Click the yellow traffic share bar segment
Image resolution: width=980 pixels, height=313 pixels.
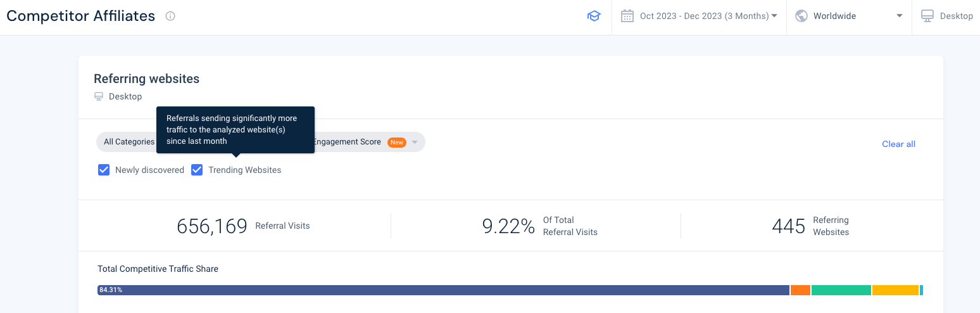[895, 290]
